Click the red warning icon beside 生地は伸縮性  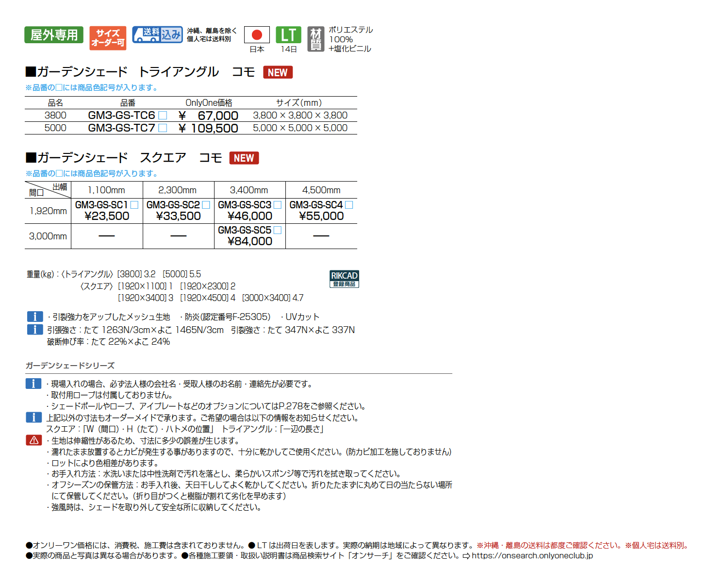33,440
